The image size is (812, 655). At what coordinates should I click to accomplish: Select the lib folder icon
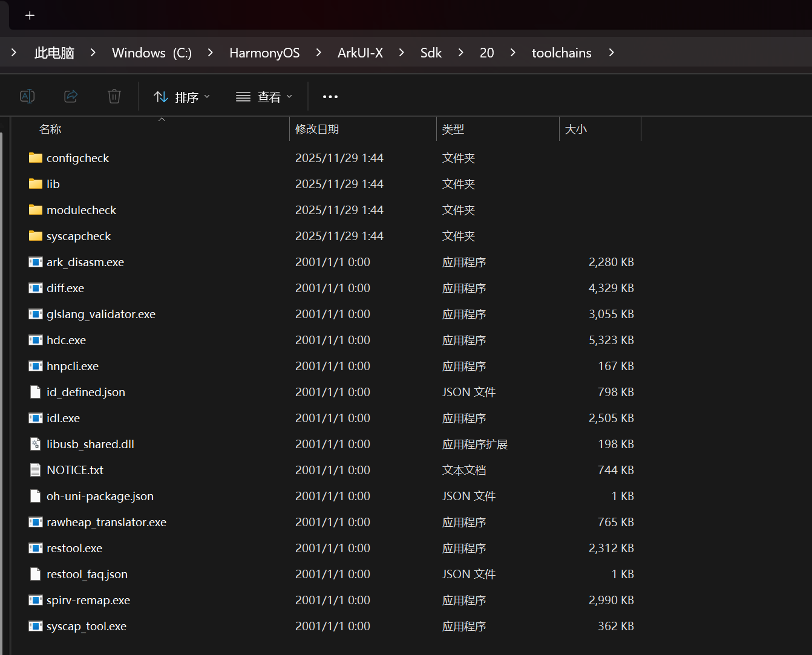pyautogui.click(x=36, y=184)
